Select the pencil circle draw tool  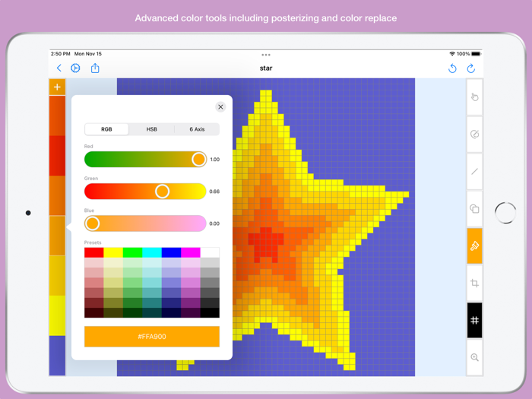point(475,135)
